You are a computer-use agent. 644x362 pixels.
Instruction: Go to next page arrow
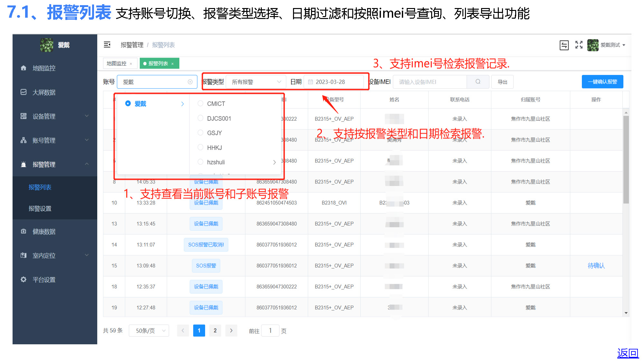click(231, 330)
